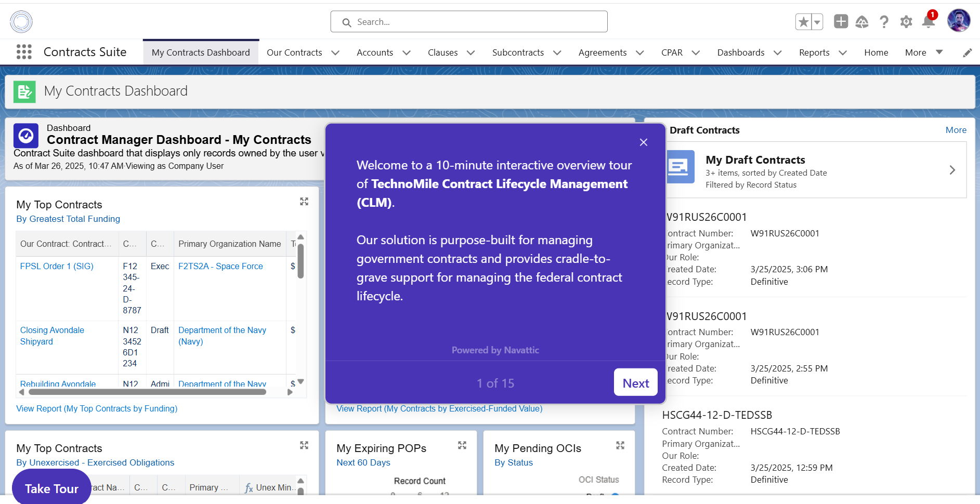The image size is (980, 504).
Task: Open the Accounts tab
Action: click(375, 52)
